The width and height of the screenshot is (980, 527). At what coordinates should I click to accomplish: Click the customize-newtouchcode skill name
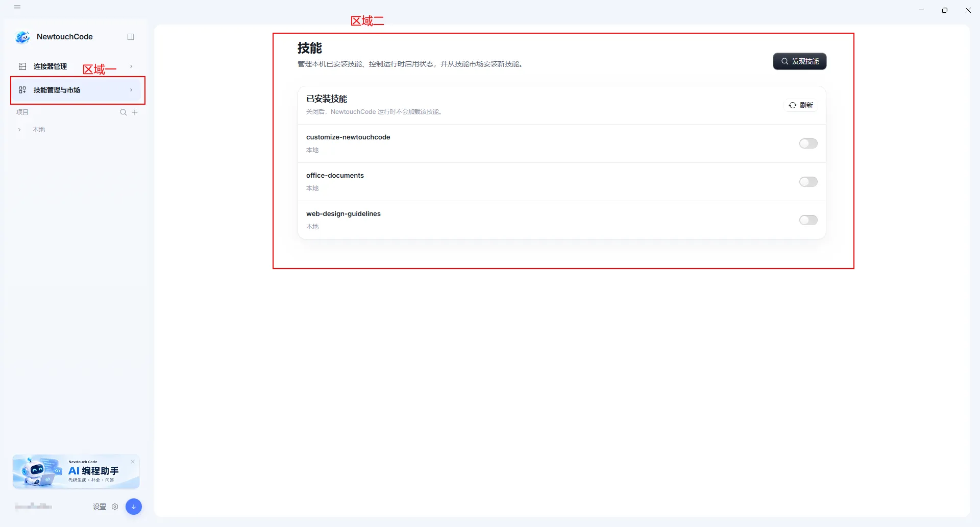348,137
